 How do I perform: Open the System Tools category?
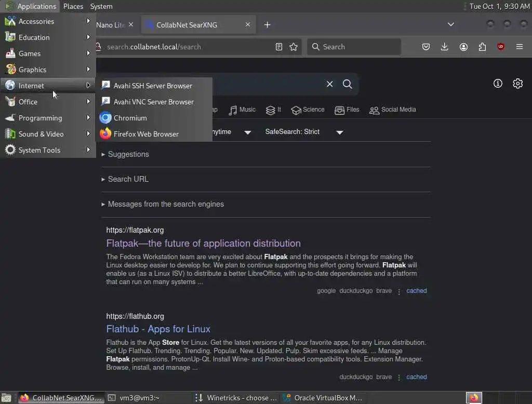tap(48, 150)
